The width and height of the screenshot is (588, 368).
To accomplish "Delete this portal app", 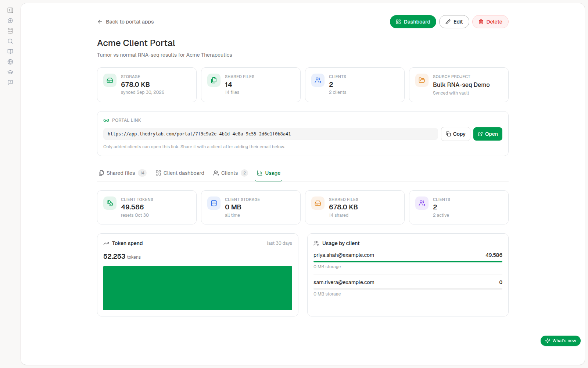I will point(490,22).
